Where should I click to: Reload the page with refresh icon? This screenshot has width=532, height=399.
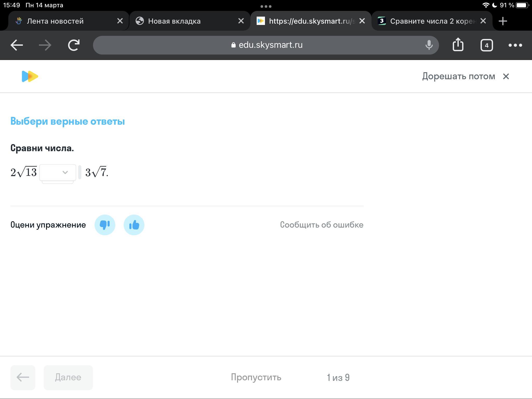74,45
